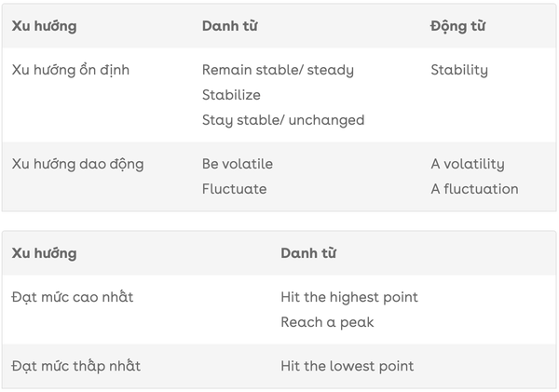The image size is (559, 392).
Task: Click the "Xu hướng" header in the first table
Action: click(44, 26)
